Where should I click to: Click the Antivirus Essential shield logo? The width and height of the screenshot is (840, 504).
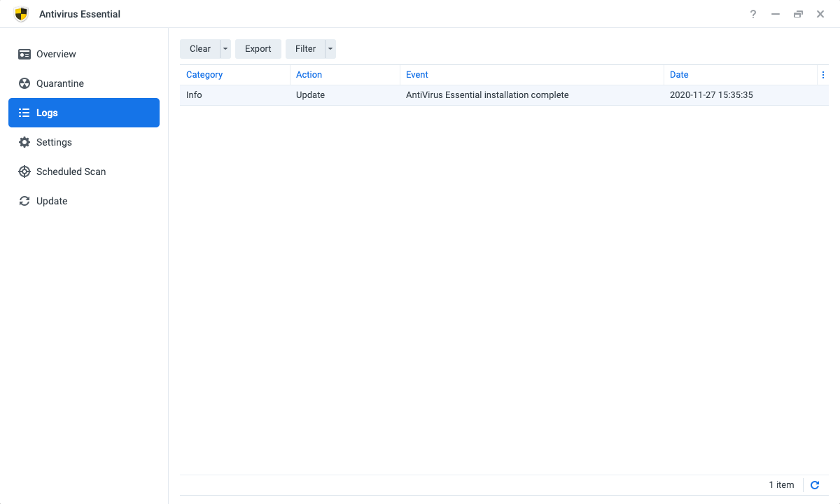click(x=22, y=14)
